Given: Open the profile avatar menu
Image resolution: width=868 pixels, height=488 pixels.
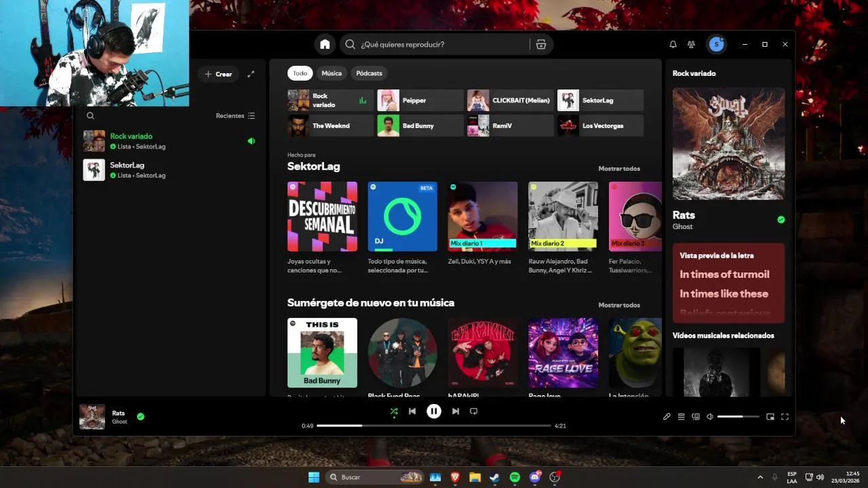Looking at the screenshot, I should pyautogui.click(x=716, y=44).
